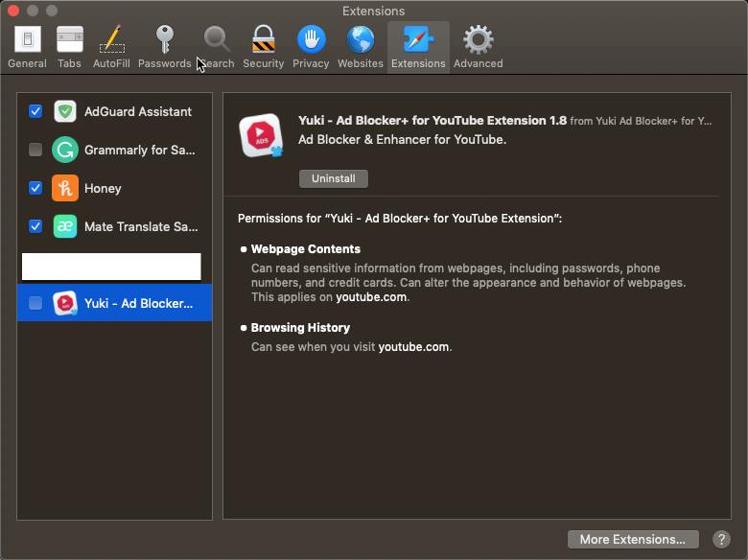The image size is (748, 560).
Task: Enable the Yuki Ad Blocker checkbox
Action: point(35,303)
